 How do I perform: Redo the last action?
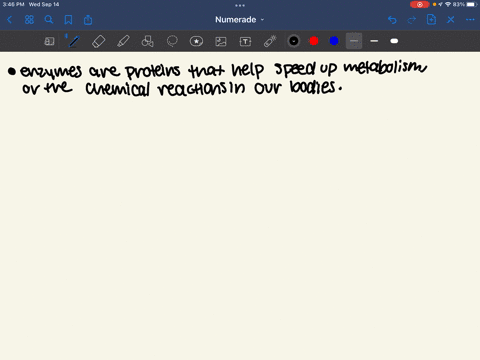412,20
